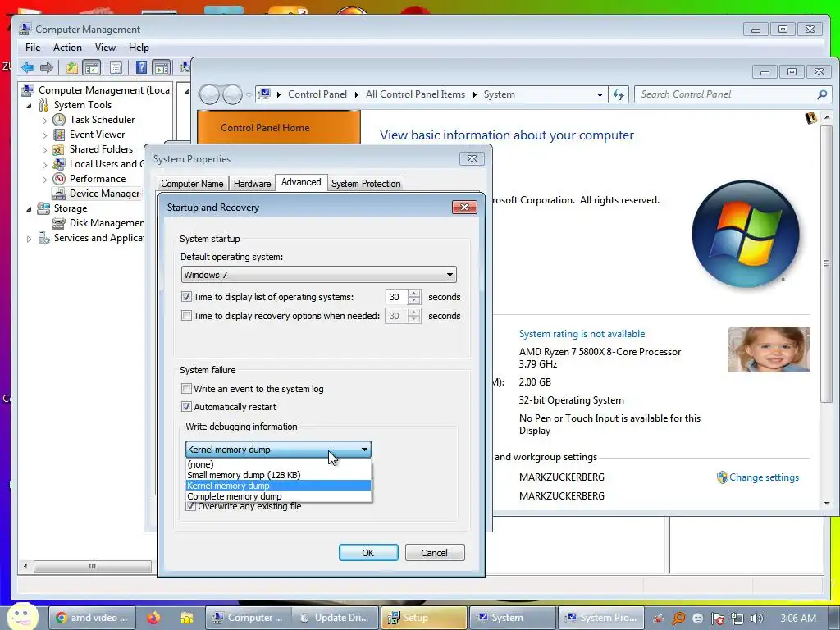The width and height of the screenshot is (840, 630).
Task: Click the search magnifier in Control Panel
Action: 822,95
